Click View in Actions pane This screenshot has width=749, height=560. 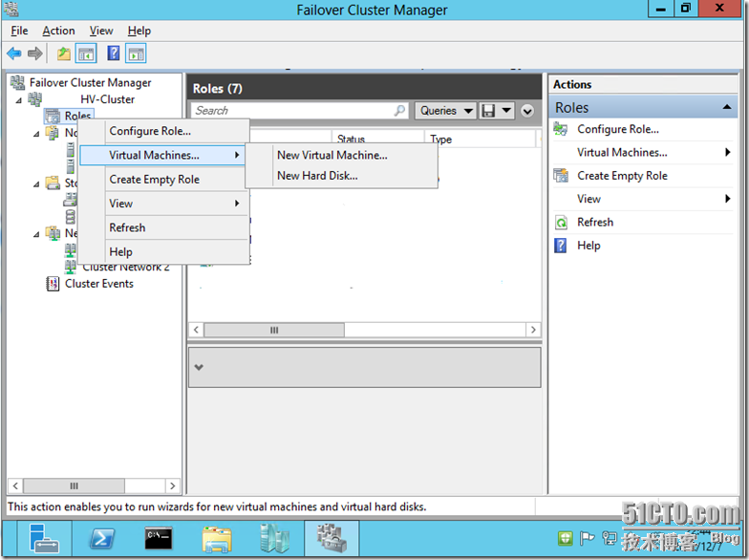(x=588, y=199)
